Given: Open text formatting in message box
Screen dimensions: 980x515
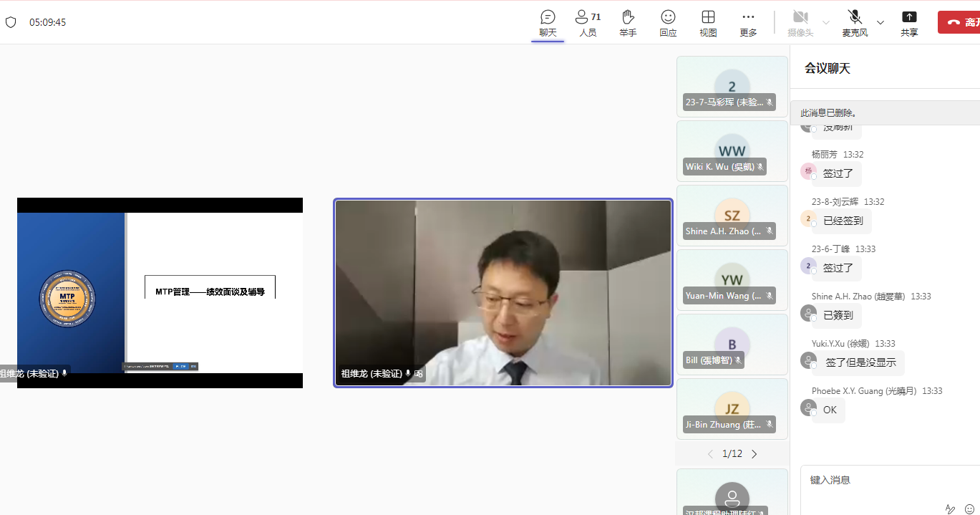Looking at the screenshot, I should tap(950, 509).
